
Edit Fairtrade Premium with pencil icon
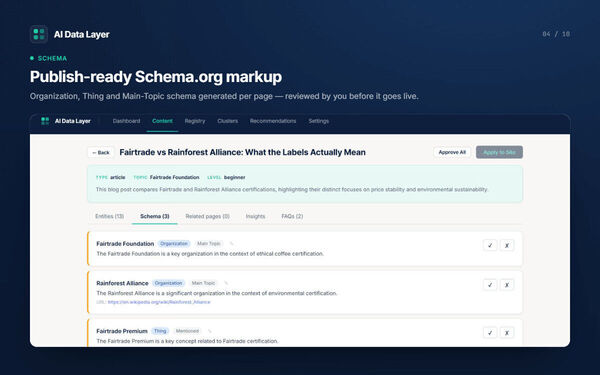[x=209, y=331]
